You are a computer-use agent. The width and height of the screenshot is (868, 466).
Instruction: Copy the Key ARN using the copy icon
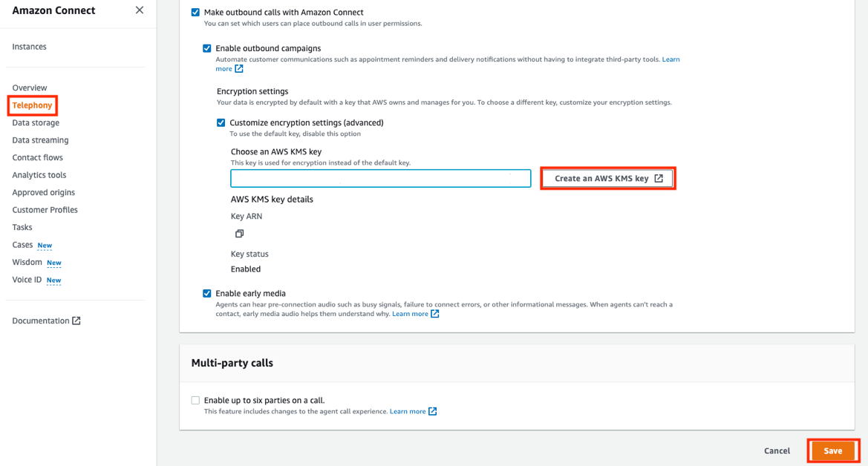point(239,233)
